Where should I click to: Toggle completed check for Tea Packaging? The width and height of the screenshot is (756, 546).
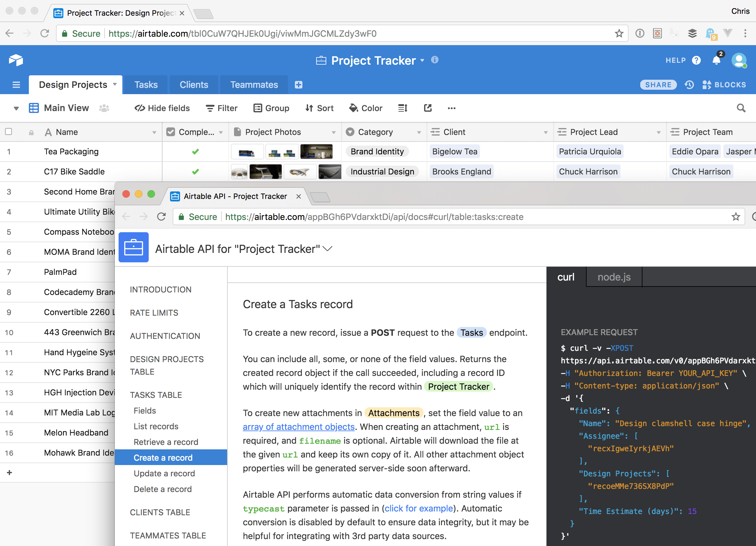(x=196, y=152)
